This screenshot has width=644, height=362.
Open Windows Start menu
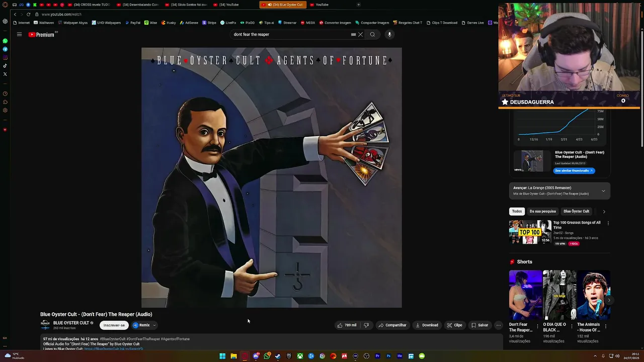tap(222, 356)
